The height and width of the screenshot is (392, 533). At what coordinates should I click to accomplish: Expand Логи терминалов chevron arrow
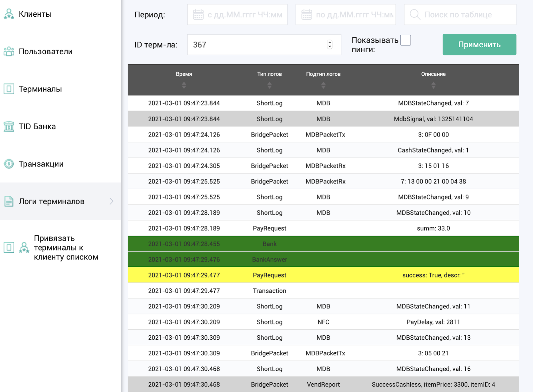(112, 201)
